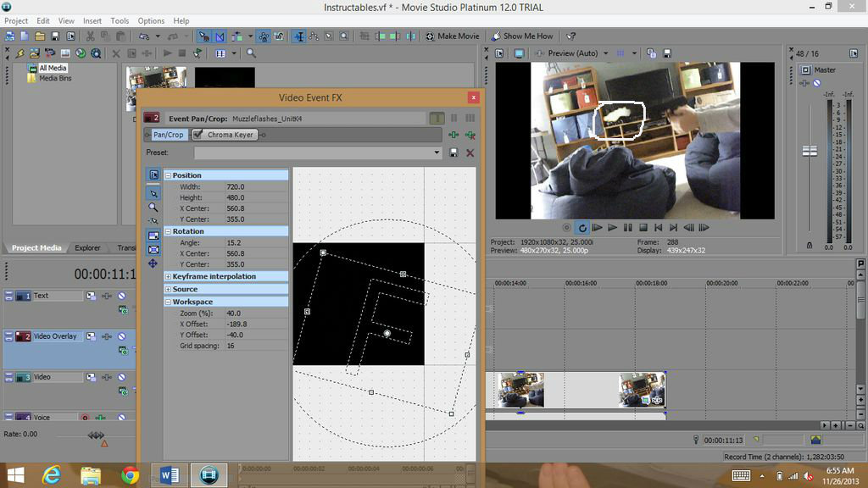Click Video Preview on External Monitor icon

tap(519, 53)
